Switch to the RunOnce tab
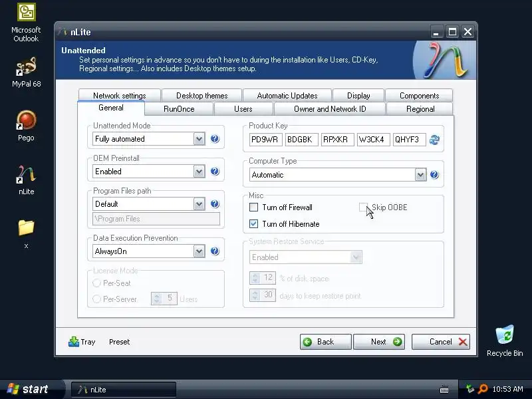 tap(179, 109)
